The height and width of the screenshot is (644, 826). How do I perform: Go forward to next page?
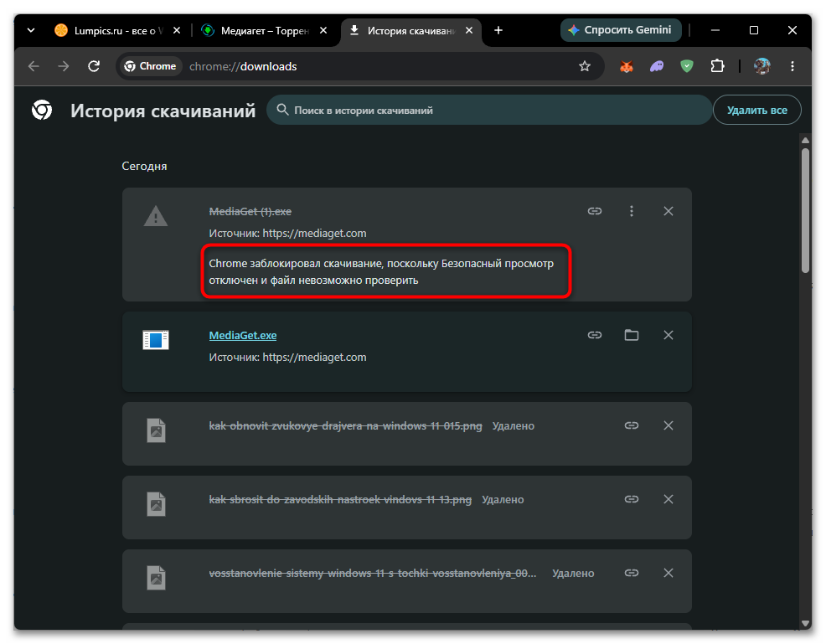tap(64, 66)
